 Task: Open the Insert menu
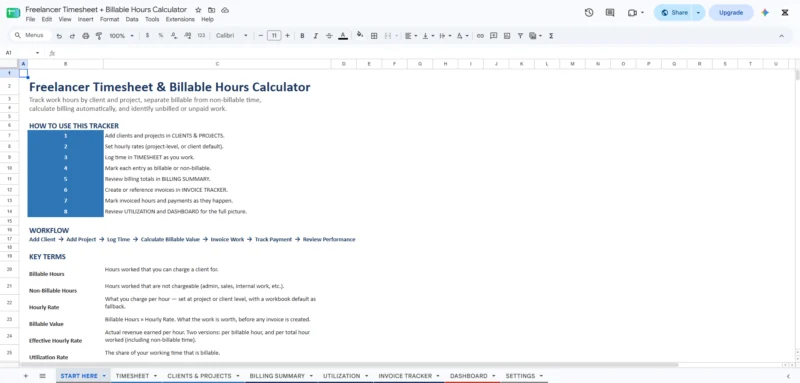[x=86, y=19]
